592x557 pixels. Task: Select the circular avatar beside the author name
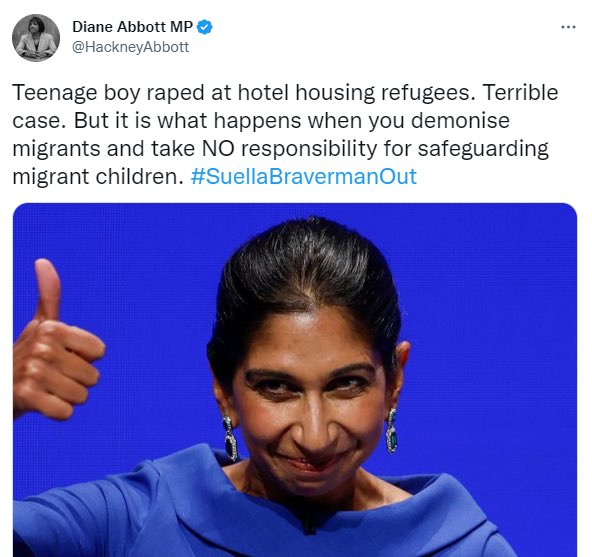click(36, 38)
